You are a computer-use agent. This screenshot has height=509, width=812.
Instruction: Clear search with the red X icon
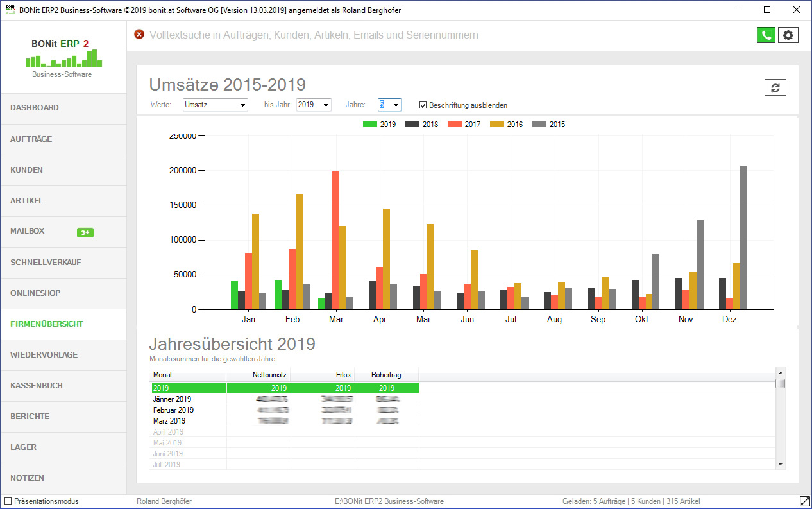point(139,35)
